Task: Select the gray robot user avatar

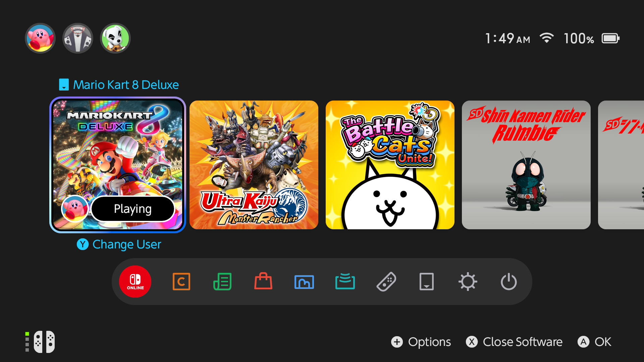Action: [78, 38]
